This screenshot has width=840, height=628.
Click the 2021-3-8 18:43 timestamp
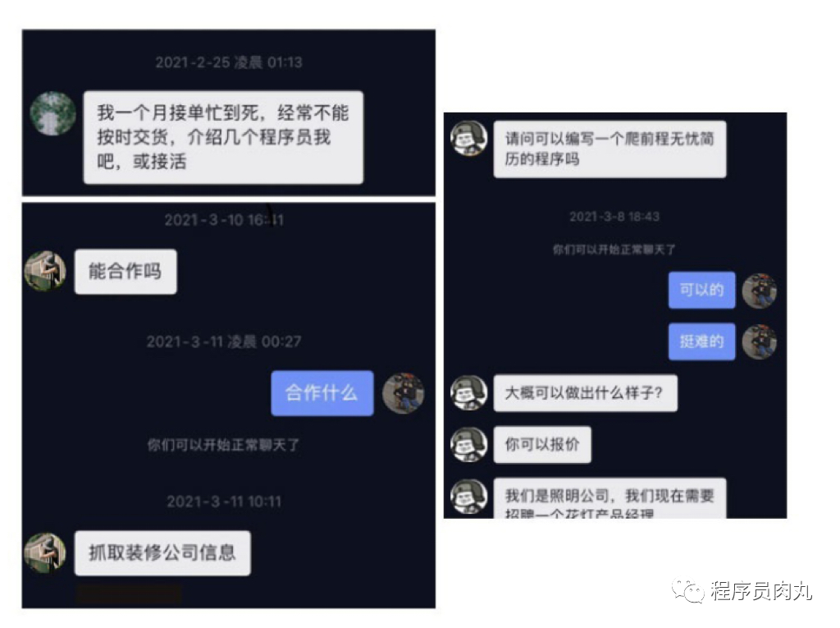614,217
